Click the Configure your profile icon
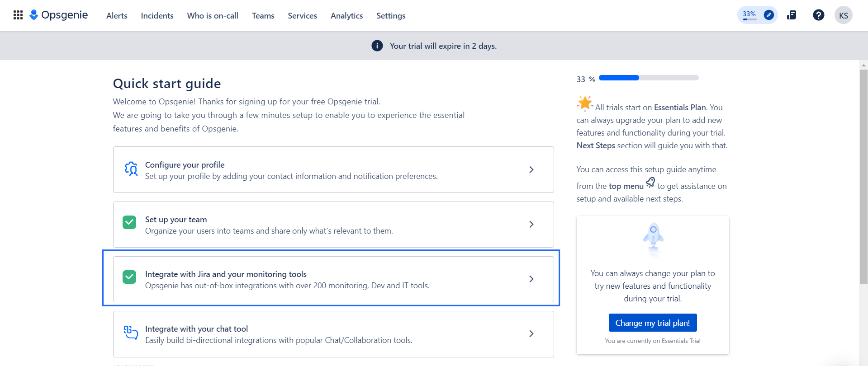 [131, 169]
